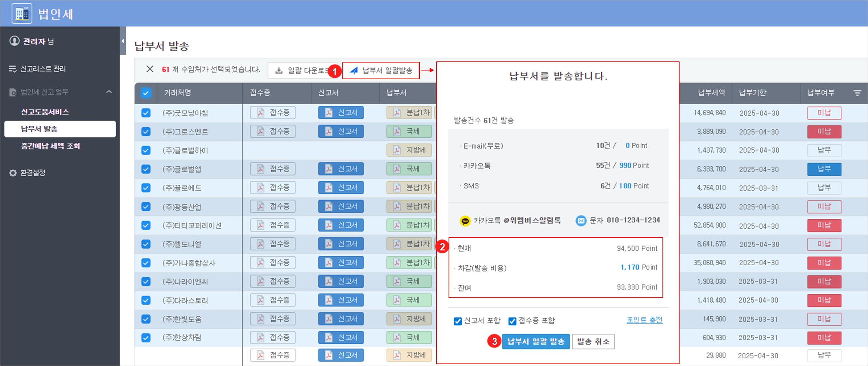Open 신고서 PDF for (주)굿모닝아침

[x=341, y=113]
